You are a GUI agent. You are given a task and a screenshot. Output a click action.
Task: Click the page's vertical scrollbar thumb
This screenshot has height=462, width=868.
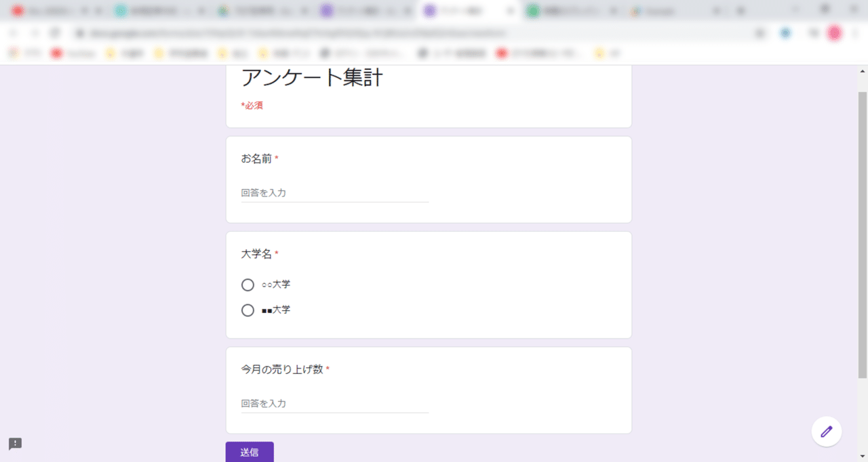pyautogui.click(x=863, y=234)
